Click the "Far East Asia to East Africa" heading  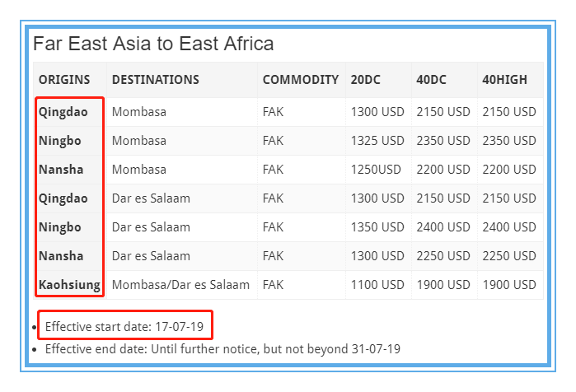pos(153,44)
